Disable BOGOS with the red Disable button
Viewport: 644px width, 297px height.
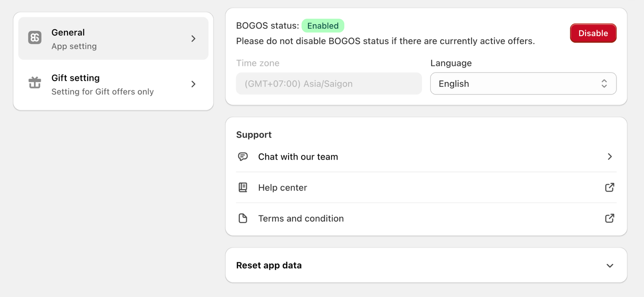pyautogui.click(x=593, y=33)
